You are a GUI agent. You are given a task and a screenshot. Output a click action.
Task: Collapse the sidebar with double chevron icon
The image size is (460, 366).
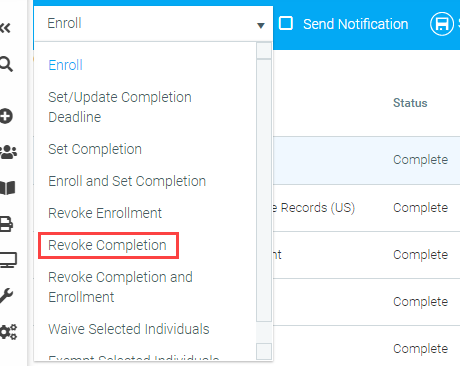(5, 28)
